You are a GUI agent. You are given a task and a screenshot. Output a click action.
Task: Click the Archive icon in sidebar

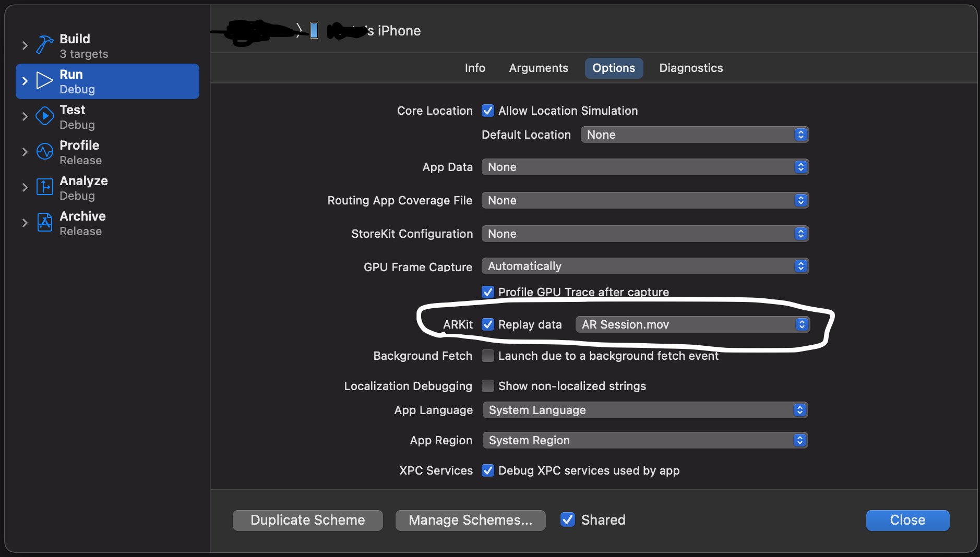(45, 223)
